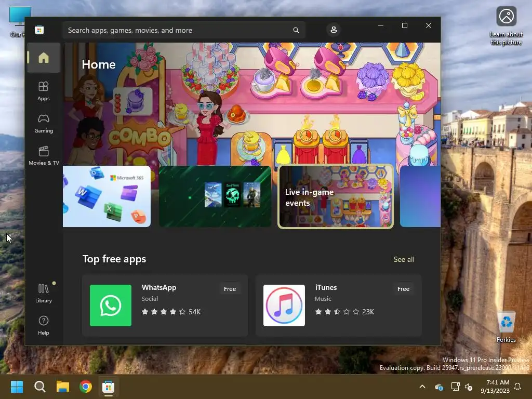
Task: Click the search magnifier icon in Store
Action: click(x=296, y=30)
